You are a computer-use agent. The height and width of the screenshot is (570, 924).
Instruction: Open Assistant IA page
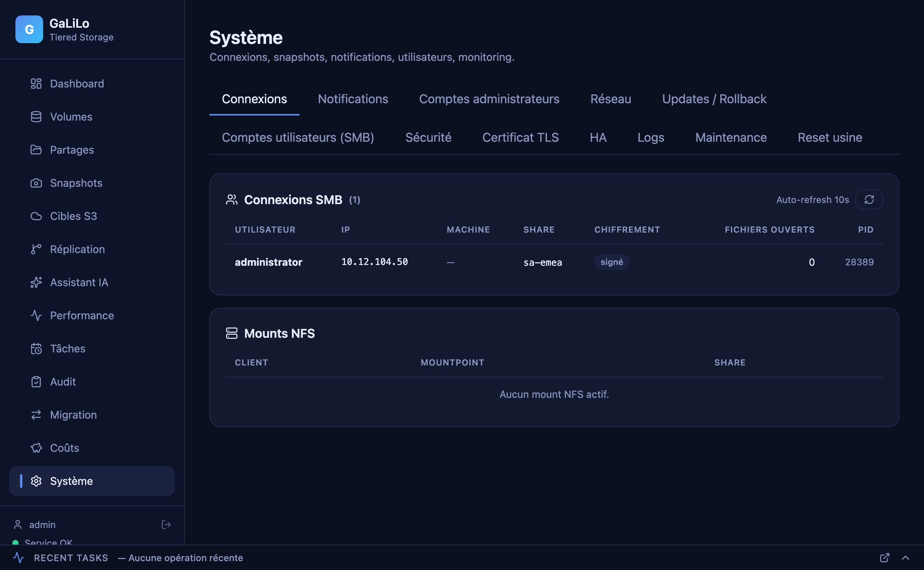(x=92, y=282)
